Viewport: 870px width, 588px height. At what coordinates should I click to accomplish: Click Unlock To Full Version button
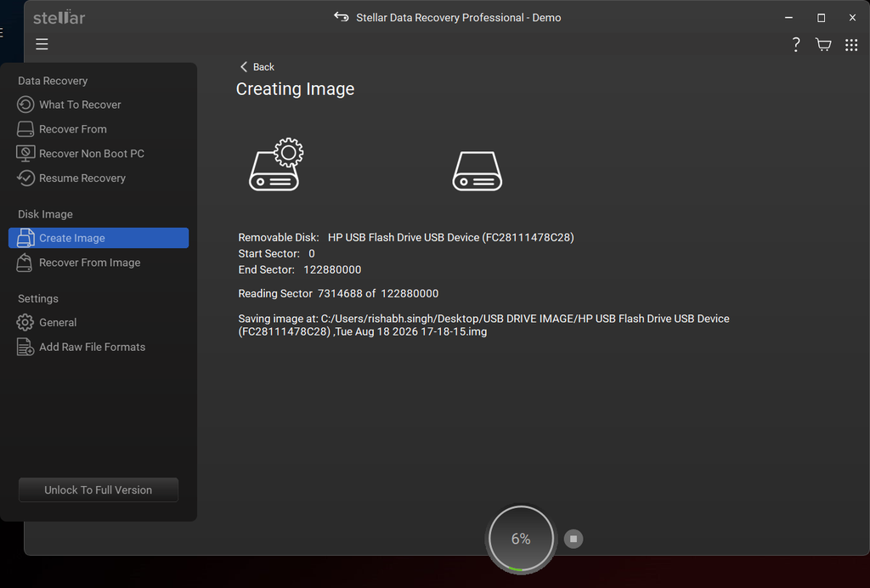99,489
